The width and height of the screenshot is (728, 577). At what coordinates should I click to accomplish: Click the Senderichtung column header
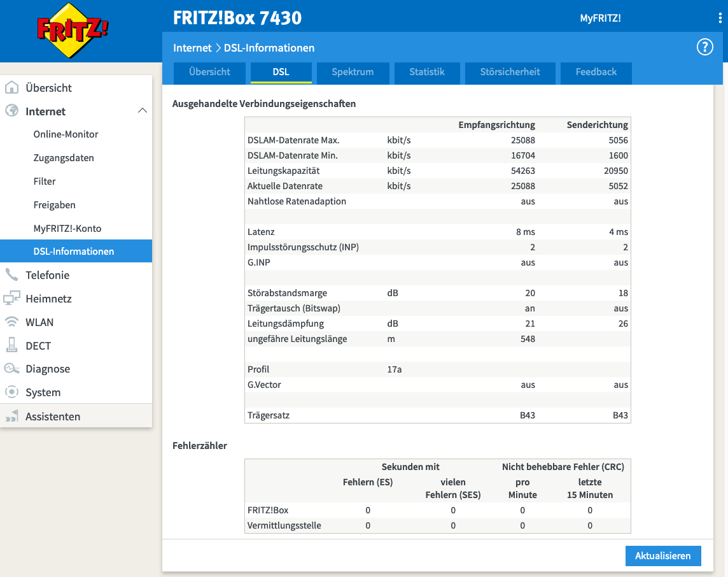[x=597, y=124]
